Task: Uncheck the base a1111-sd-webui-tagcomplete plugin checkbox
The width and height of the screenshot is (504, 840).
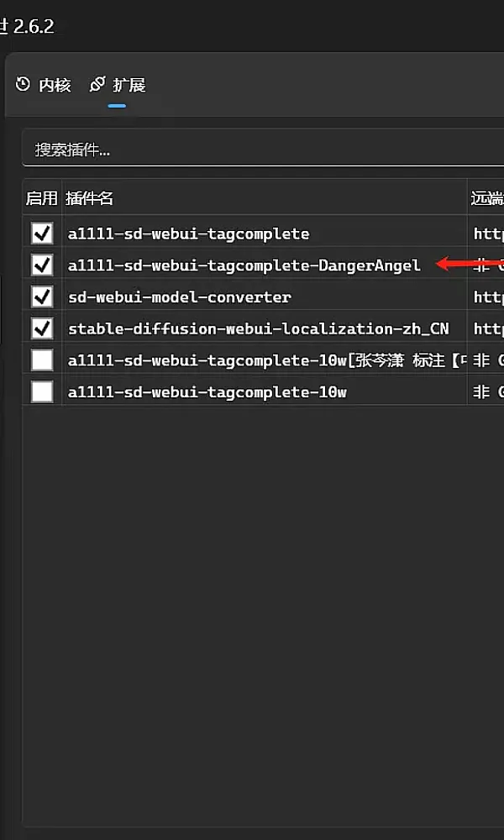Action: 42,234
